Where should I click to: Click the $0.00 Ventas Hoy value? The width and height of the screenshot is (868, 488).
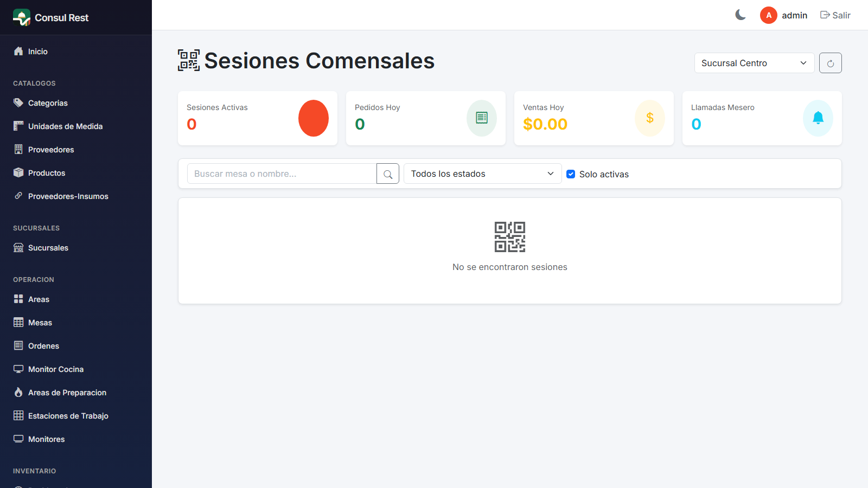pyautogui.click(x=545, y=124)
